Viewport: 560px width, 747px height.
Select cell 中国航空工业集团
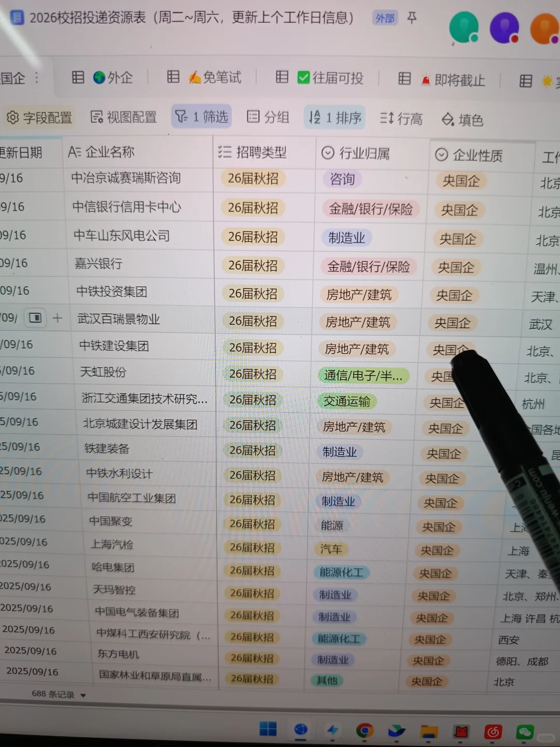132,498
